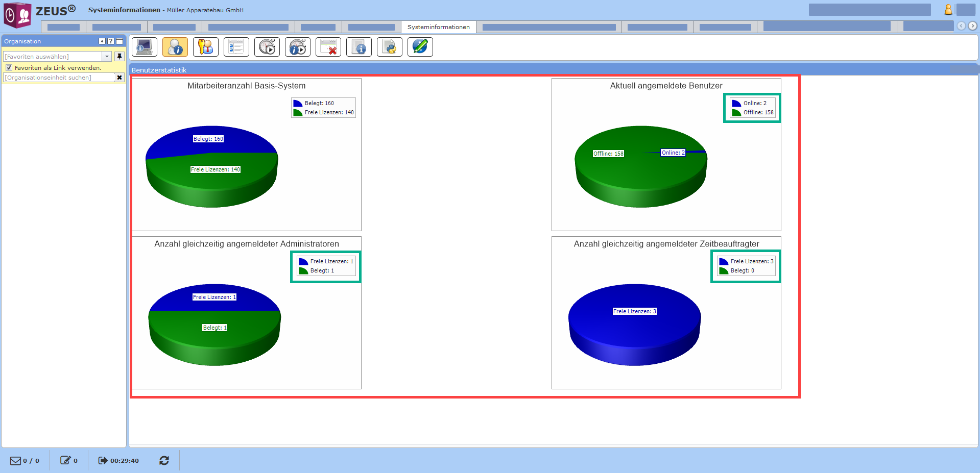Open the envelope messages icon
This screenshot has width=980, height=473.
pyautogui.click(x=16, y=461)
